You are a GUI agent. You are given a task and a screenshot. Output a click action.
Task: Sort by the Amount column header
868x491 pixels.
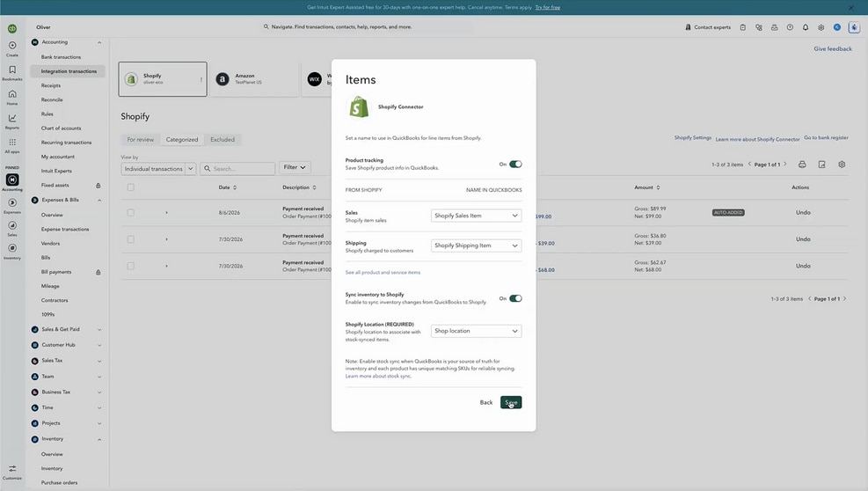click(x=646, y=188)
